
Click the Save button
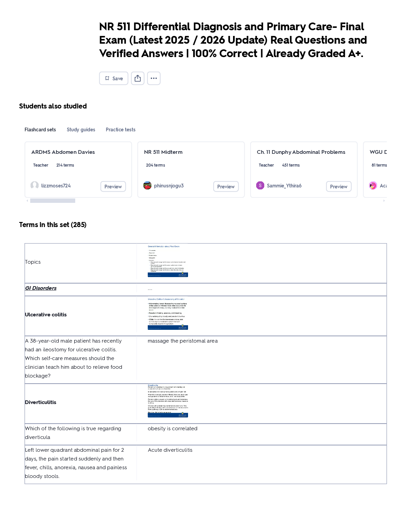113,78
